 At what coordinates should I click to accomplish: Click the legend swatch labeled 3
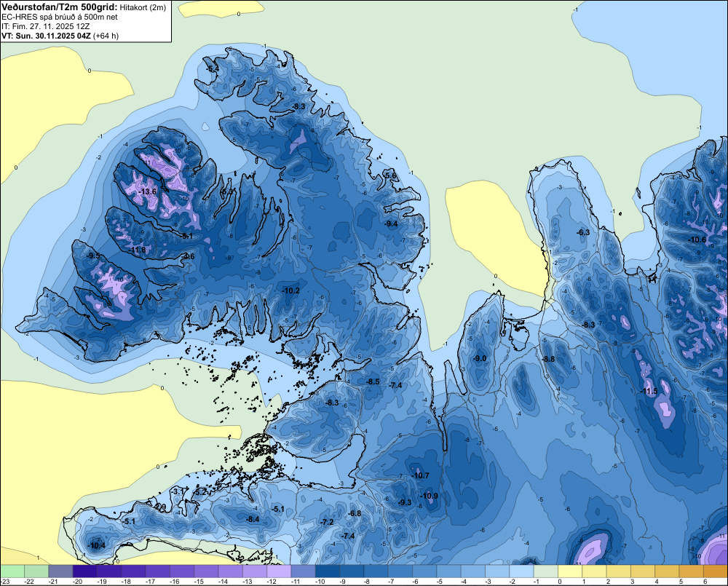pyautogui.click(x=643, y=571)
